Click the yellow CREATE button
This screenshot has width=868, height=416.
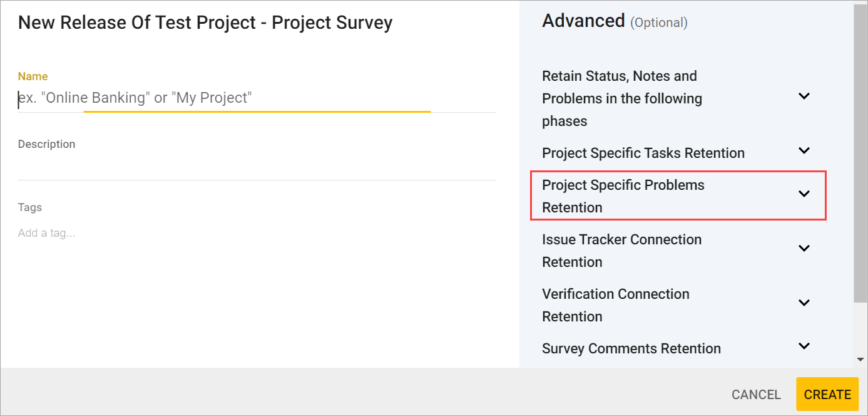pos(827,395)
